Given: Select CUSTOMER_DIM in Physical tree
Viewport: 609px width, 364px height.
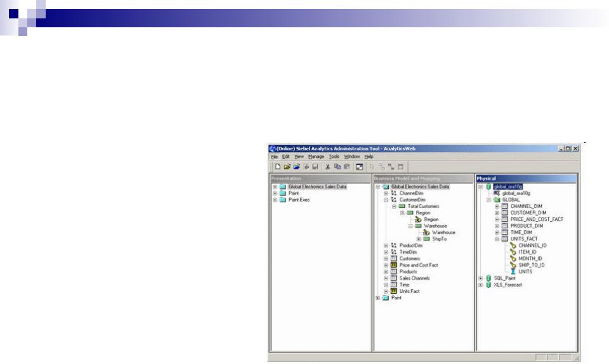Looking at the screenshot, I should click(x=528, y=213).
